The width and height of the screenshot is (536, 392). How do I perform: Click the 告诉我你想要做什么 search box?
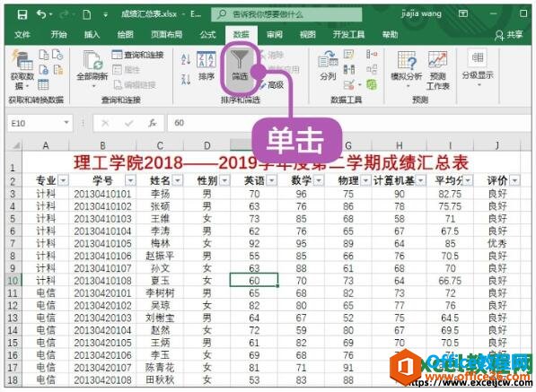[x=286, y=14]
